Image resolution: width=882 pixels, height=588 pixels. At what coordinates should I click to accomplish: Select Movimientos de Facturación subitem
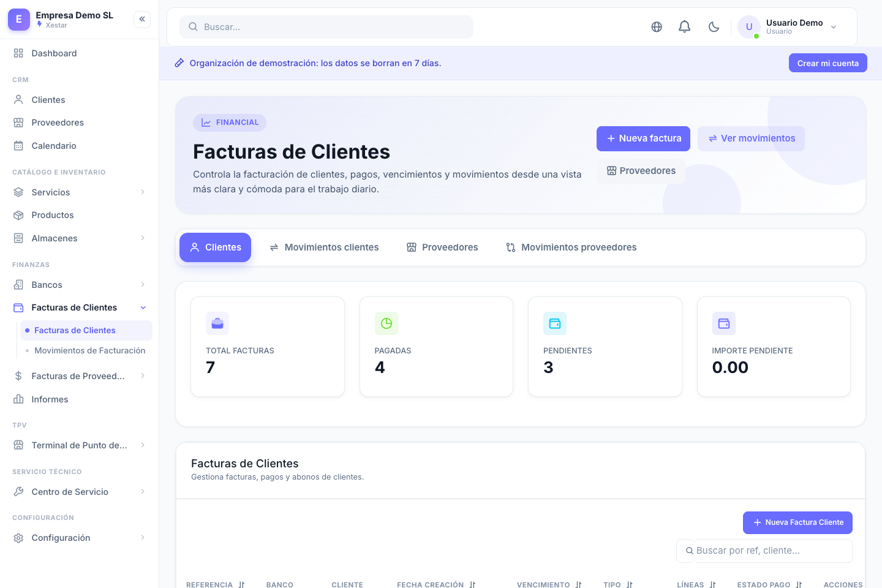pyautogui.click(x=86, y=350)
